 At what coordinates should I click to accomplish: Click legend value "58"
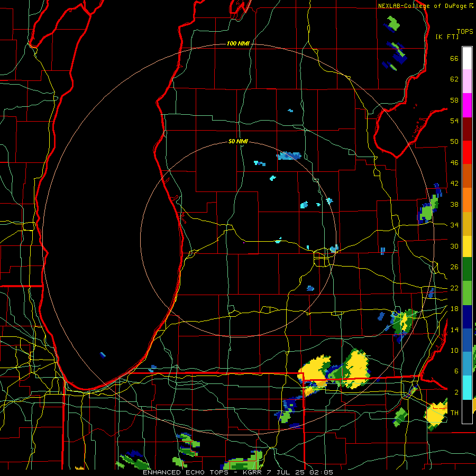[x=454, y=100]
